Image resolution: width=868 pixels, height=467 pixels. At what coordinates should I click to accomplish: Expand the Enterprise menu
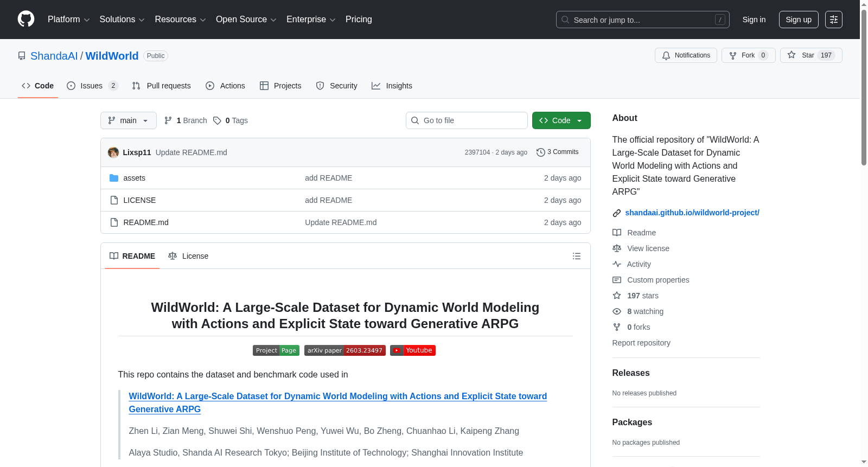(x=311, y=20)
